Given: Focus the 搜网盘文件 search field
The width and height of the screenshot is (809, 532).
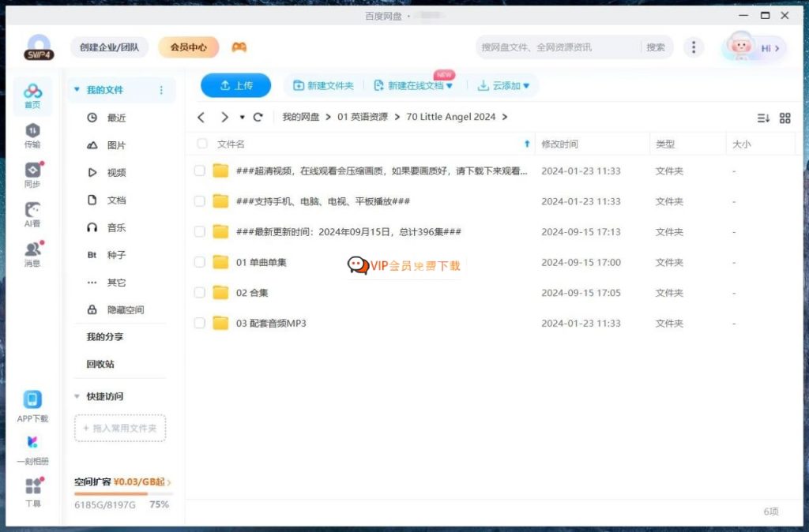Looking at the screenshot, I should pyautogui.click(x=559, y=47).
